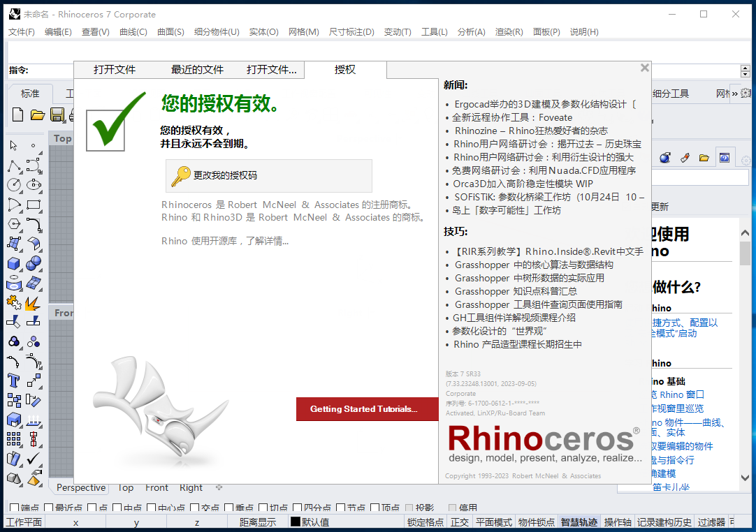Select the Polyline tool

[x=14, y=165]
